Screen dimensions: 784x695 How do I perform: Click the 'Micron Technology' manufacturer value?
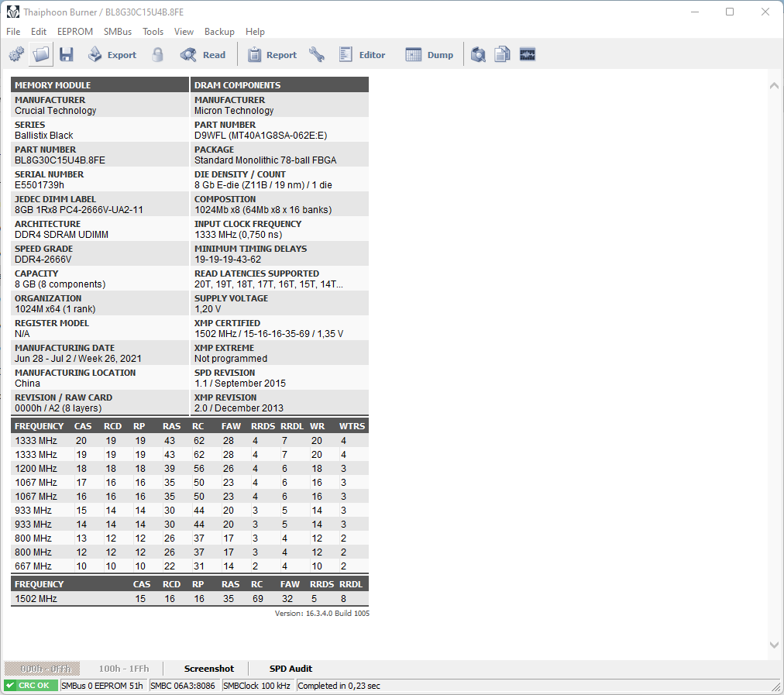pos(234,111)
